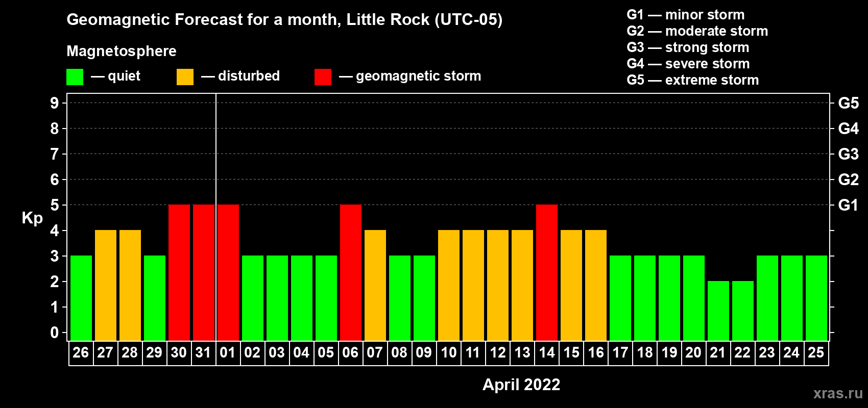Click the green bar for day 09

click(x=424, y=298)
